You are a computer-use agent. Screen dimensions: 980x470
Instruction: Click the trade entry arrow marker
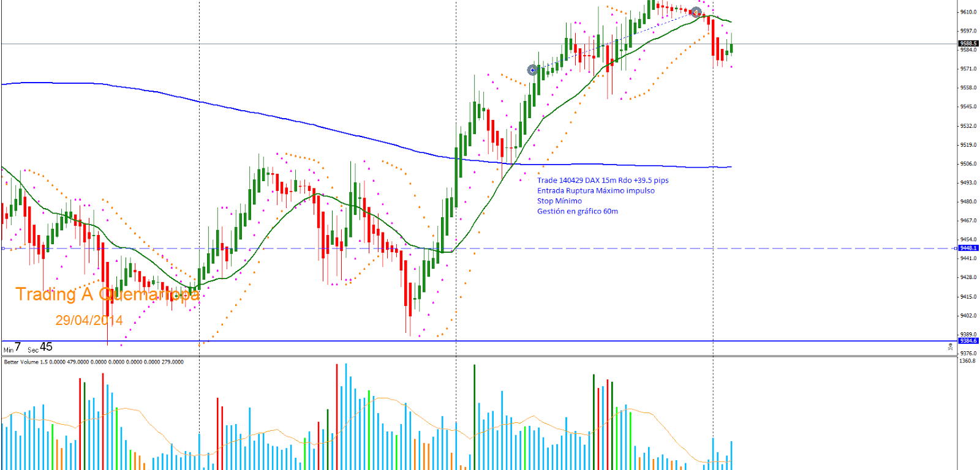click(x=532, y=70)
